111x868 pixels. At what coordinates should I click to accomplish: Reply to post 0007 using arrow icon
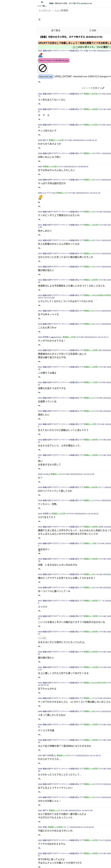click(x=39, y=175)
